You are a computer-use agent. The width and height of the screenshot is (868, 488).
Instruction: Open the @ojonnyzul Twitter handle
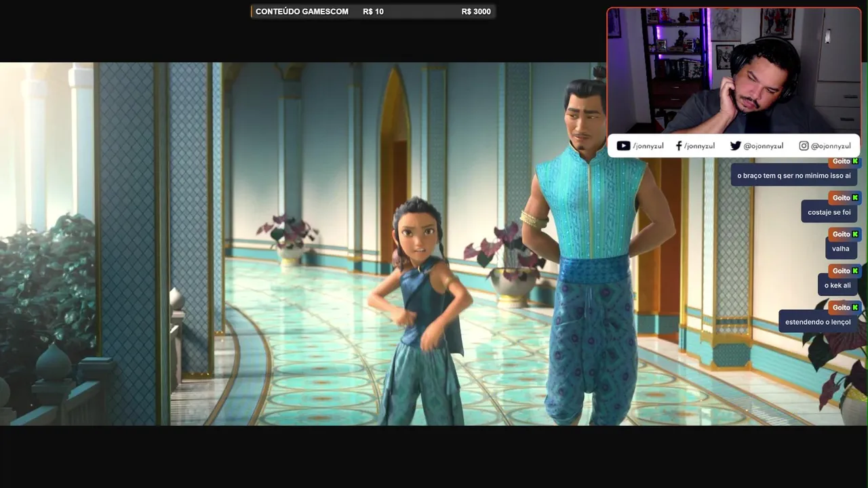[764, 146]
